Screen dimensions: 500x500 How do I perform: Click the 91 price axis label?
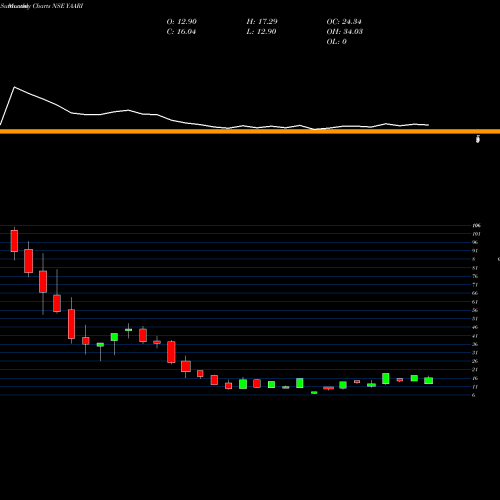pyautogui.click(x=475, y=251)
